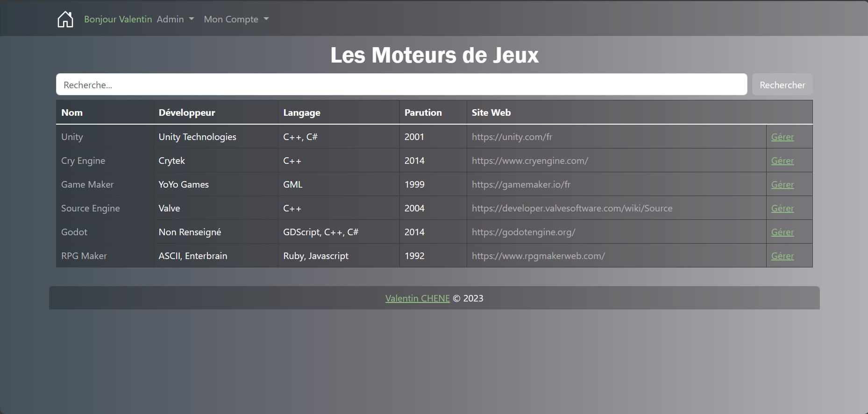The height and width of the screenshot is (414, 868).
Task: Click the ASCII, Enterbrain developer cell
Action: click(216, 256)
